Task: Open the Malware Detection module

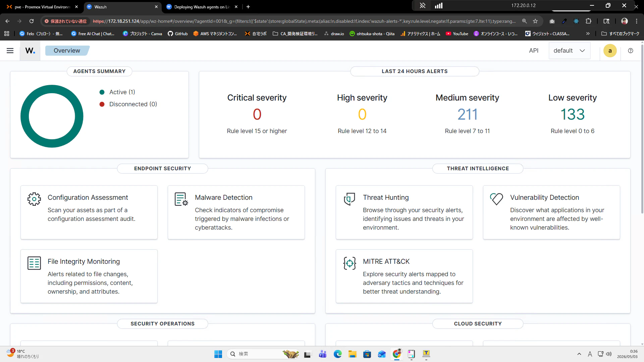Action: [236, 212]
